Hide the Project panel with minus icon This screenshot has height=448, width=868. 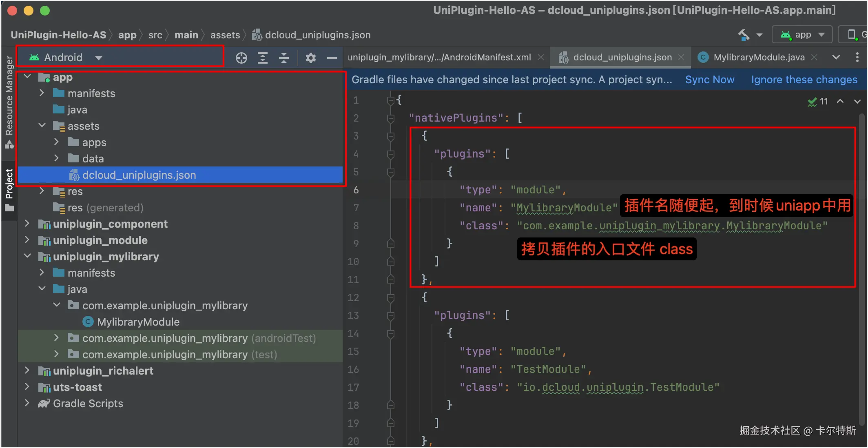(x=332, y=58)
